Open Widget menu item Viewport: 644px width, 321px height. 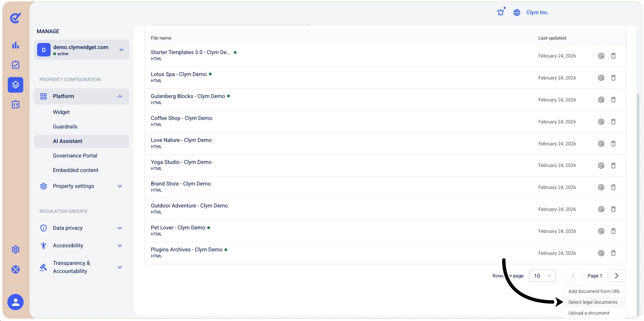(61, 112)
